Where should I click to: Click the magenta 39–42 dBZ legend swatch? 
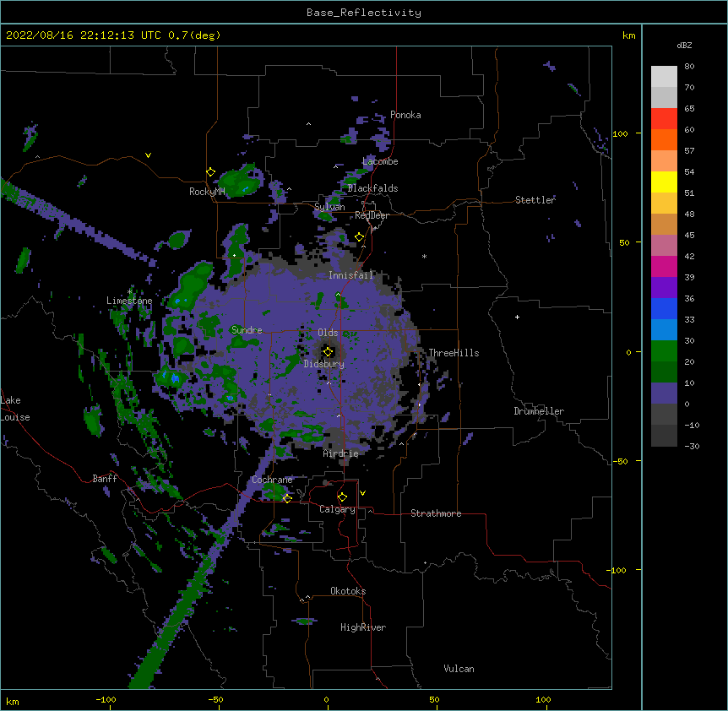[x=664, y=266]
